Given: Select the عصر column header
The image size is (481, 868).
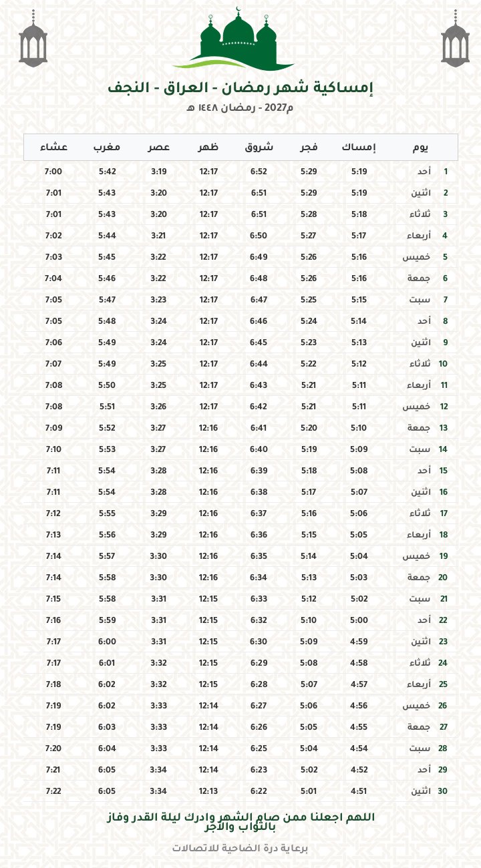Looking at the screenshot, I should (x=158, y=148).
